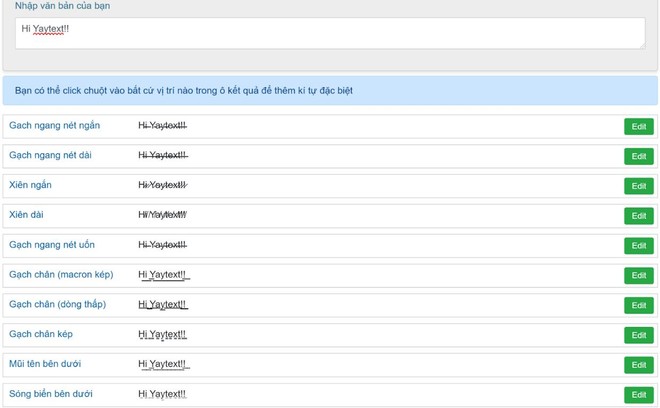The height and width of the screenshot is (408, 660).
Task: Click result text in Gạch ngang nét uốn row
Action: (x=162, y=245)
